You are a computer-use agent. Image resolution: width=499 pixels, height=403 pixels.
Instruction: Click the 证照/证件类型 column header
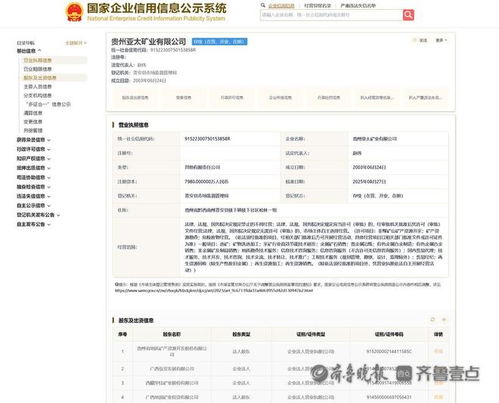[x=311, y=334]
